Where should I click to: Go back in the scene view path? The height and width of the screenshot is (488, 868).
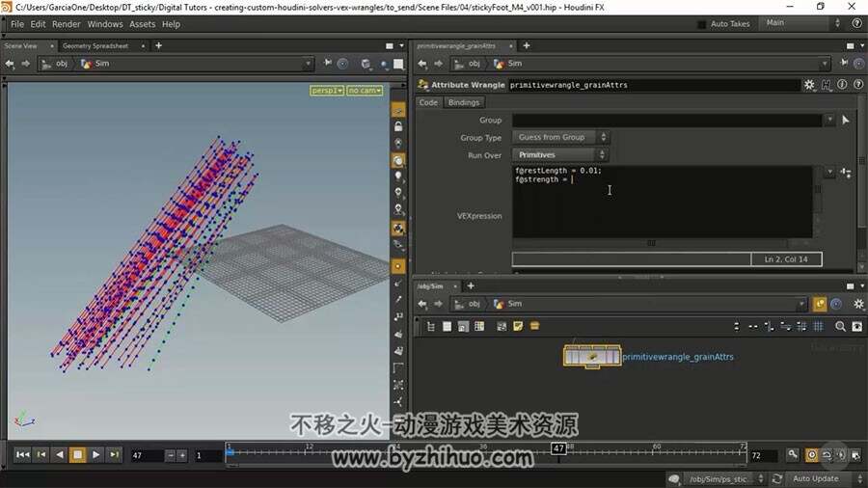[x=10, y=64]
